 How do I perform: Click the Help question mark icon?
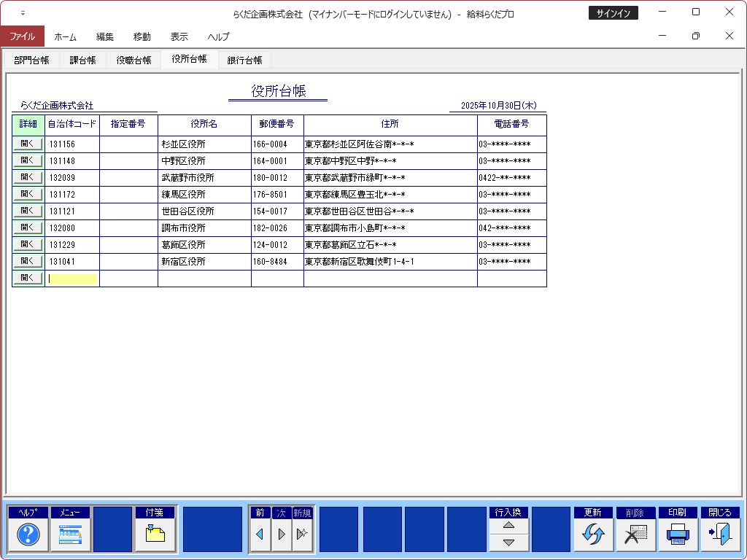click(28, 534)
